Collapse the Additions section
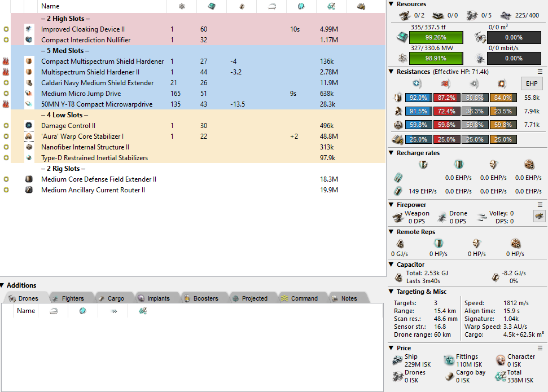Screen dimensions: 548x392 (3, 285)
